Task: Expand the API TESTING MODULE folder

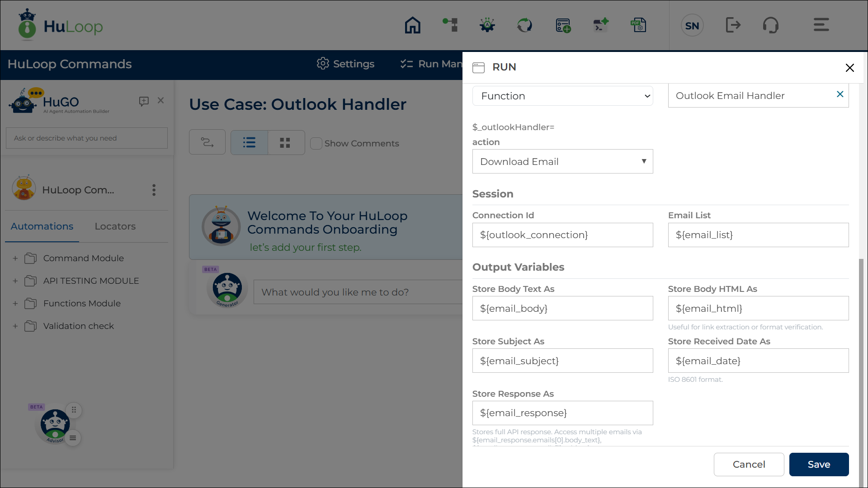Action: point(15,281)
